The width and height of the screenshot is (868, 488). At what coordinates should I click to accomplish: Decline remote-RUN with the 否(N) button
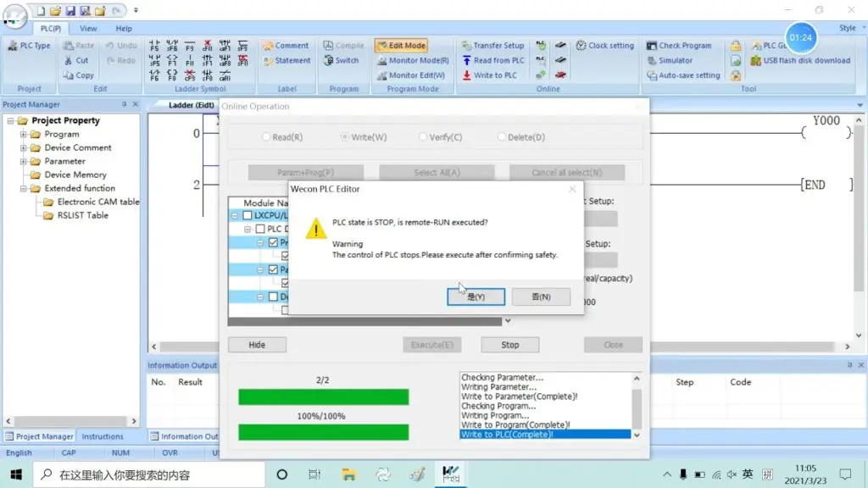pos(541,297)
